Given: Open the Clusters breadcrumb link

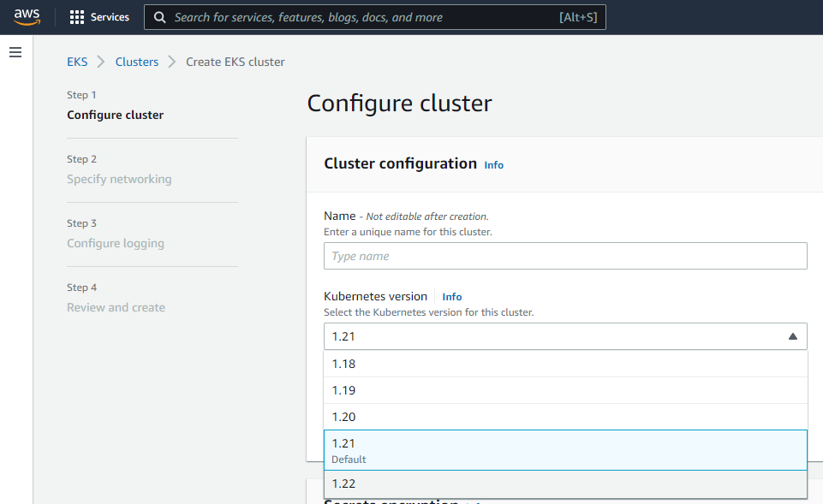Looking at the screenshot, I should pyautogui.click(x=137, y=62).
